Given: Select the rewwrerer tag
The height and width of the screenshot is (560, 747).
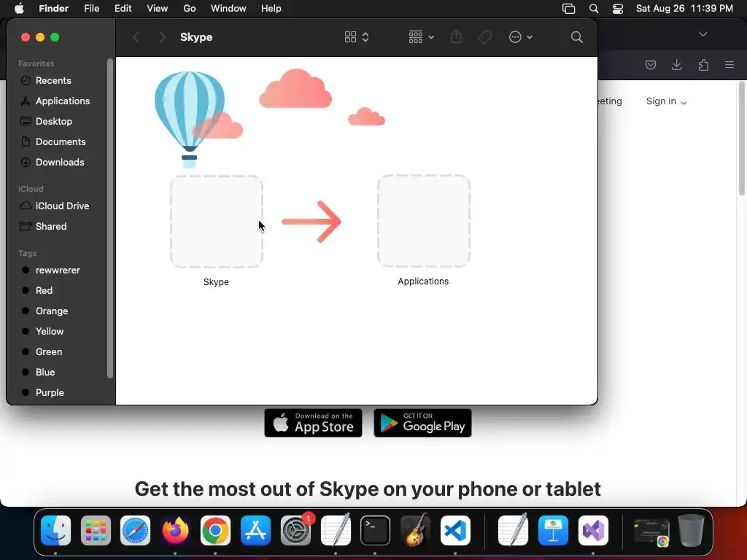Looking at the screenshot, I should (57, 270).
